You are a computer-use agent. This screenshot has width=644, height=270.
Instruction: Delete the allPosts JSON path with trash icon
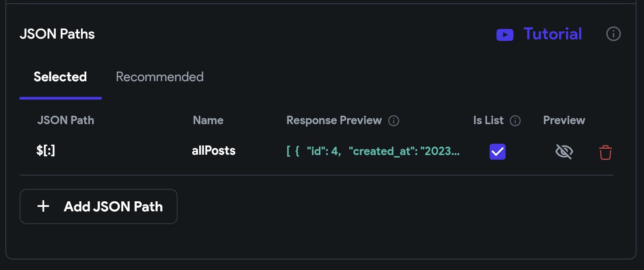pos(605,152)
